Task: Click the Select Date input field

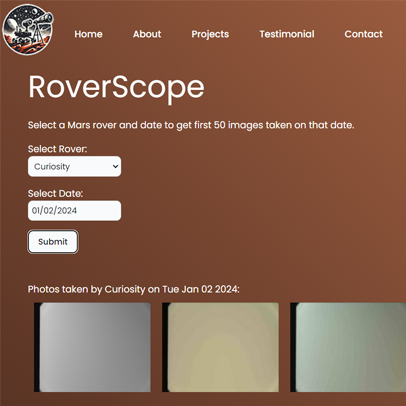Action: click(x=74, y=211)
